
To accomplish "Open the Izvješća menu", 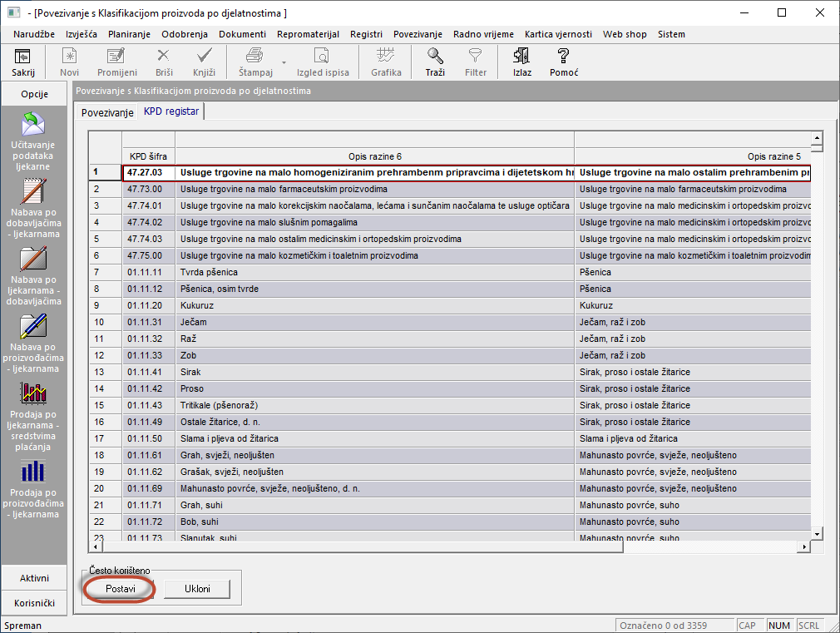I will click(x=82, y=34).
